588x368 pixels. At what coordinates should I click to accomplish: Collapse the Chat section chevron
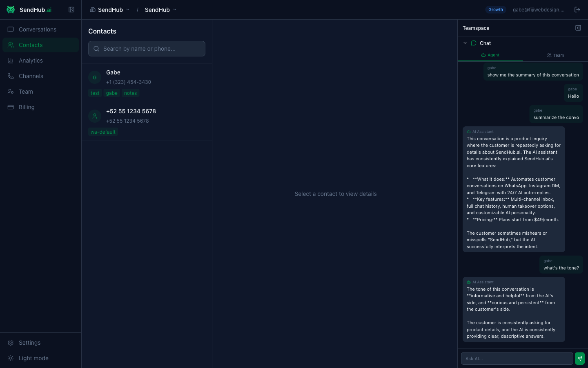point(465,43)
